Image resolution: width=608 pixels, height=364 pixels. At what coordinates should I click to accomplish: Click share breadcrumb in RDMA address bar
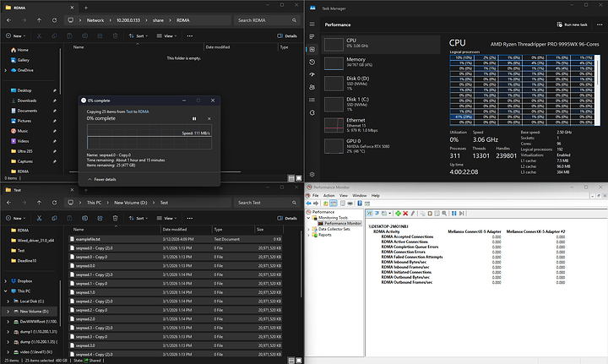pyautogui.click(x=158, y=20)
